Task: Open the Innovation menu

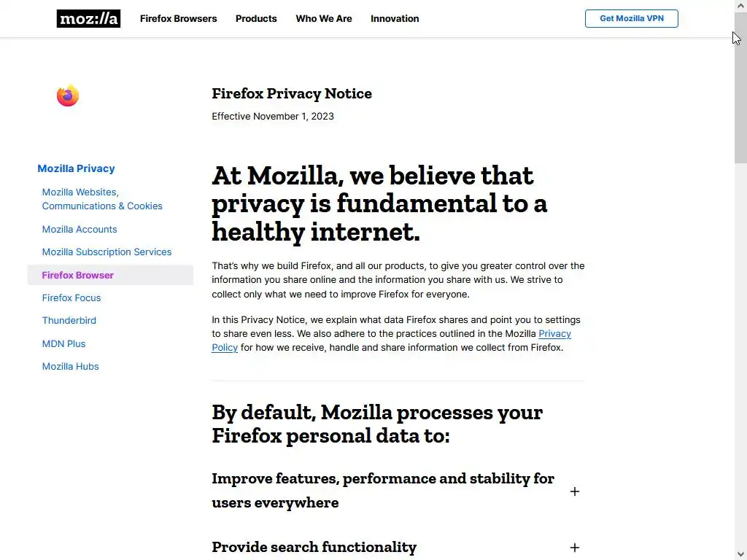Action: point(395,18)
